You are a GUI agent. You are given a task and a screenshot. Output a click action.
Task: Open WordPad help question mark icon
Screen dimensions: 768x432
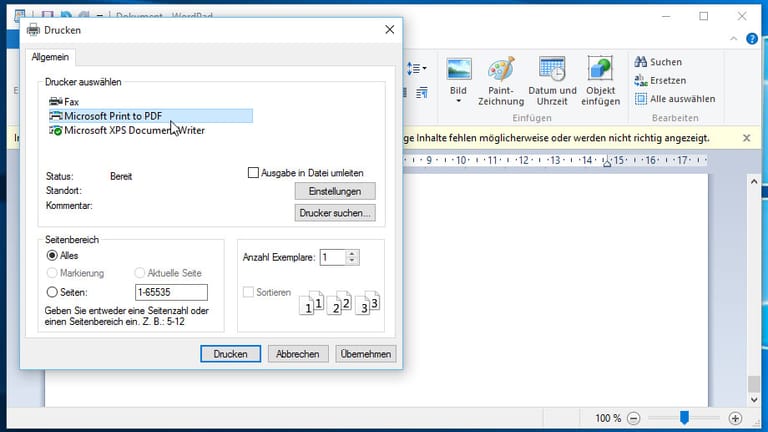point(752,39)
